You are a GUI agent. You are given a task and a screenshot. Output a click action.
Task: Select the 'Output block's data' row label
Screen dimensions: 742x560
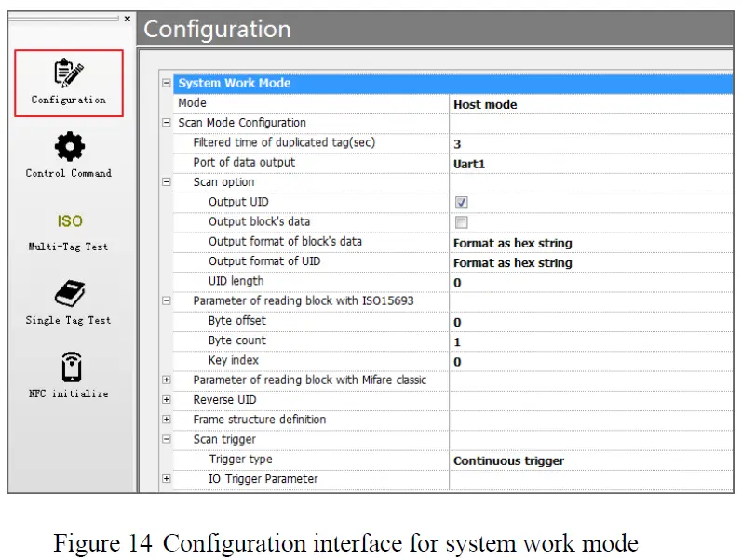coord(260,221)
